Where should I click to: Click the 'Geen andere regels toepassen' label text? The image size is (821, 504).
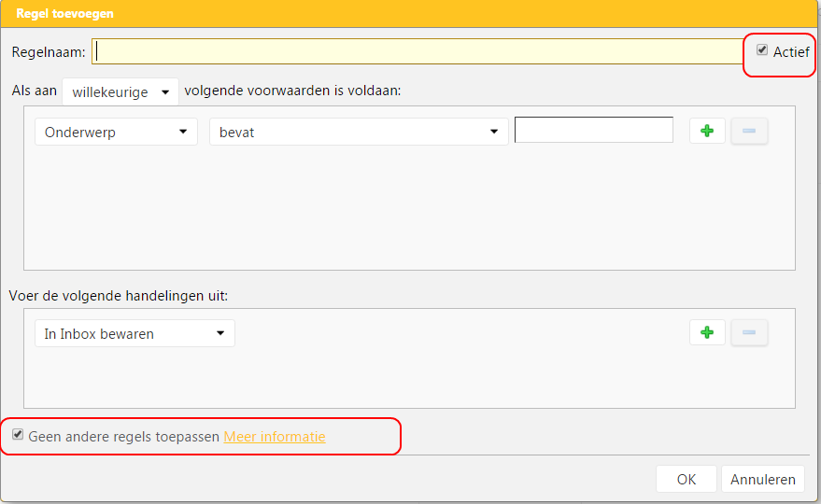124,436
